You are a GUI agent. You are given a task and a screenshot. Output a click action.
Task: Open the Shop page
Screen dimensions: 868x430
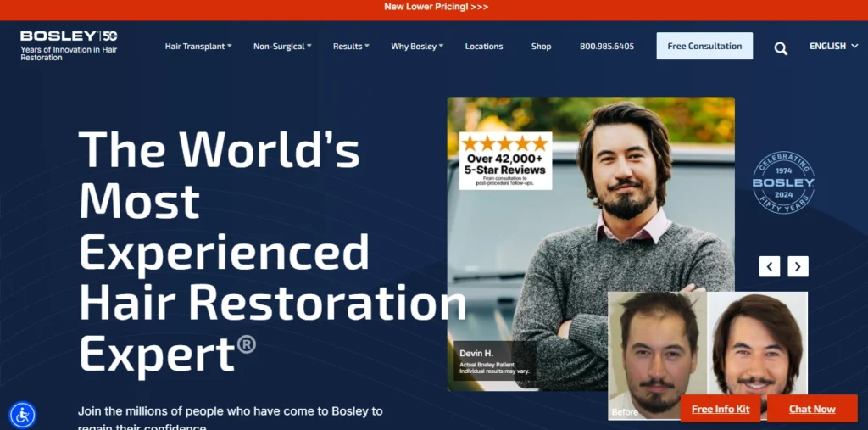point(541,47)
